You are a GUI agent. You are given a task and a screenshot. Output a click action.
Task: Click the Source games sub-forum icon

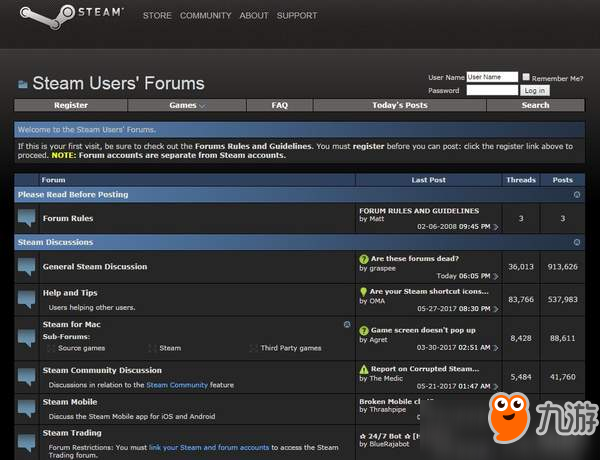pos(51,348)
